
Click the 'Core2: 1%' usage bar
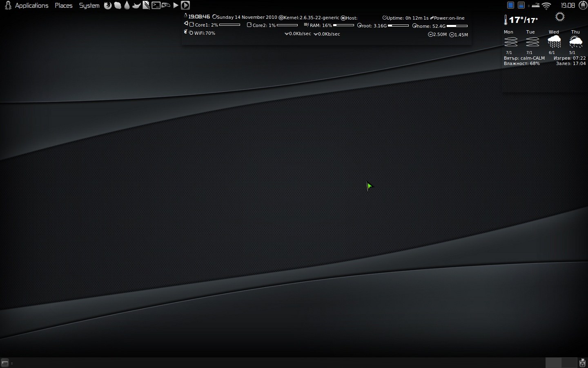[287, 25]
